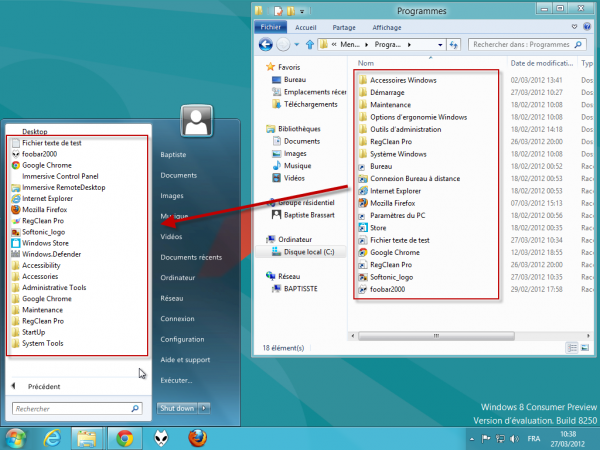Expand the ribbon with the chevron
The image size is (600, 450).
pyautogui.click(x=574, y=27)
